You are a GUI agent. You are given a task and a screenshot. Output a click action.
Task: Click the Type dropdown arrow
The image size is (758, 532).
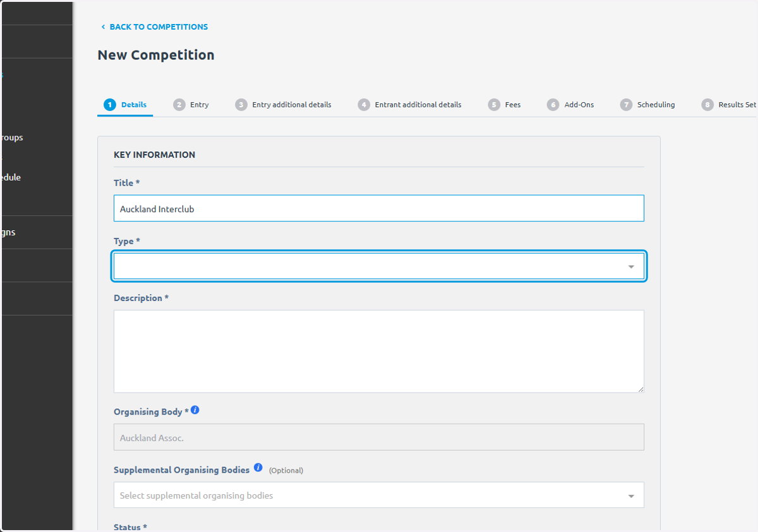click(x=631, y=267)
